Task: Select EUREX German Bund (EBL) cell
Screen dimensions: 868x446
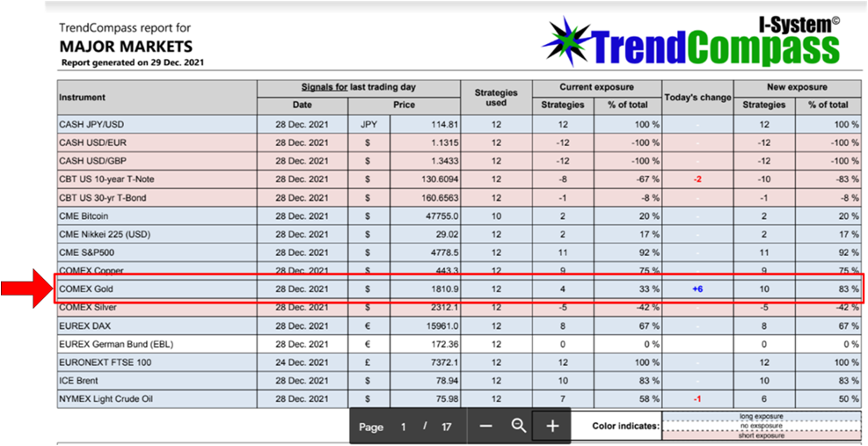Action: pos(157,344)
